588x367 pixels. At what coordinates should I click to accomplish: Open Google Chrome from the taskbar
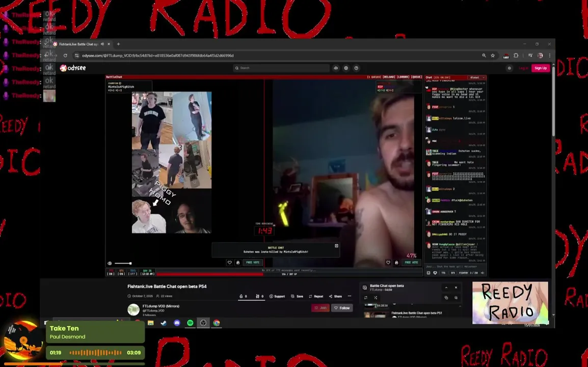click(x=217, y=323)
